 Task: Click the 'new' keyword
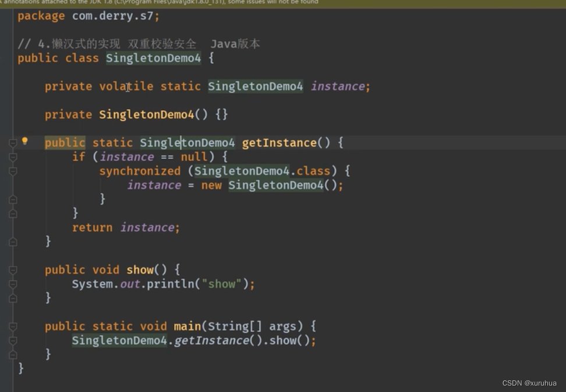tap(211, 186)
